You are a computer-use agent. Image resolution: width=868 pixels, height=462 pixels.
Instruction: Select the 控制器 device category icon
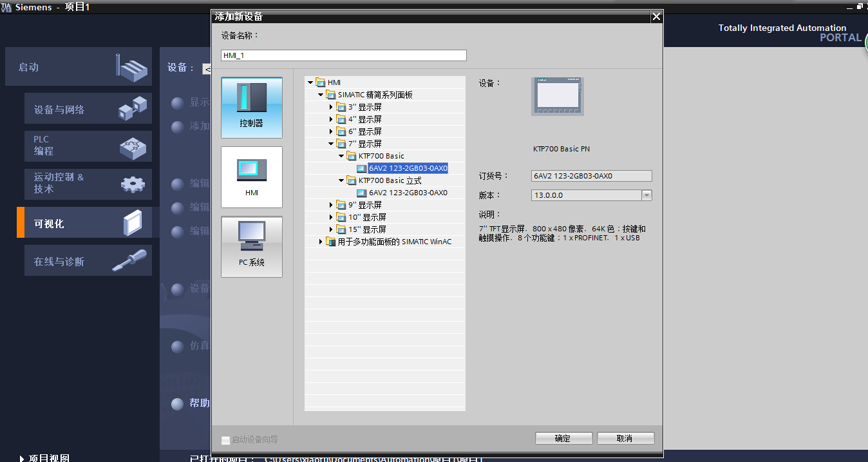pyautogui.click(x=251, y=108)
